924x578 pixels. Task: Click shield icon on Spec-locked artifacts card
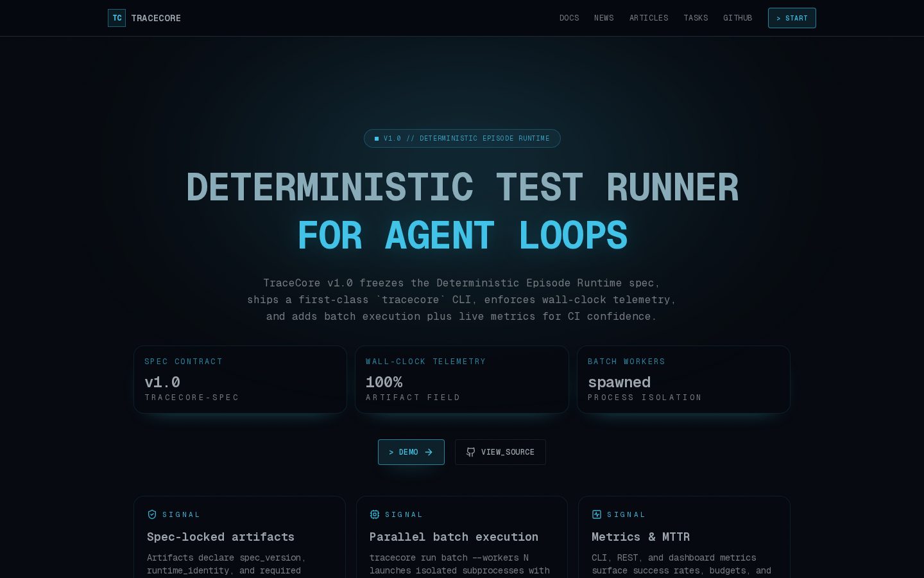tap(152, 514)
